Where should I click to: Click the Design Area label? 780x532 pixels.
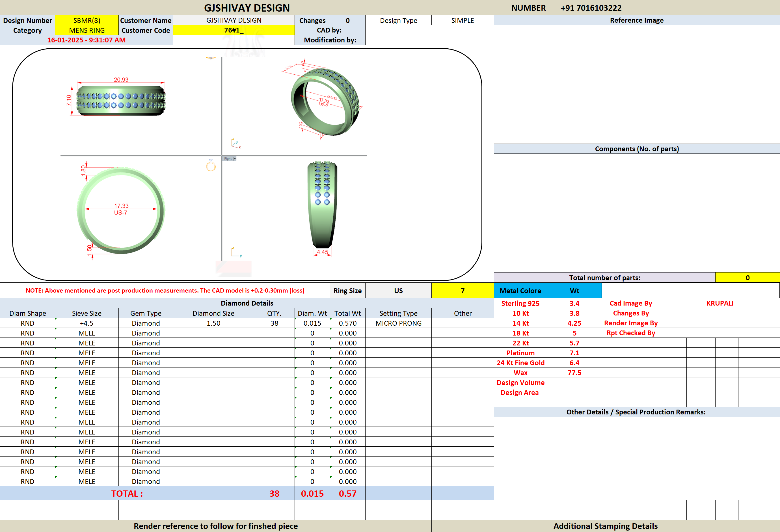pos(520,392)
